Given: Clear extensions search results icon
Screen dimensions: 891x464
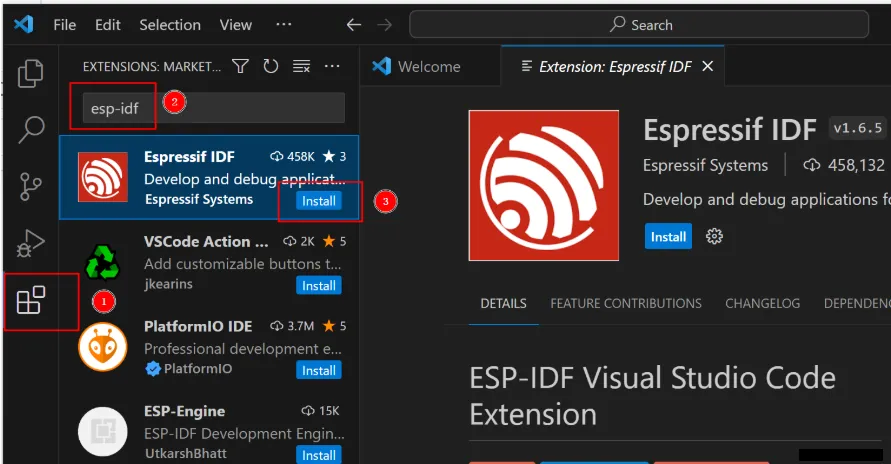Looking at the screenshot, I should point(301,67).
